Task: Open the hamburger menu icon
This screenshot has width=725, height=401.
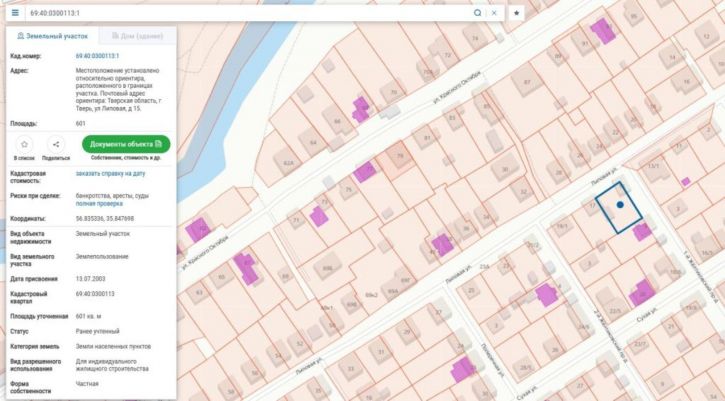Action: [x=15, y=13]
